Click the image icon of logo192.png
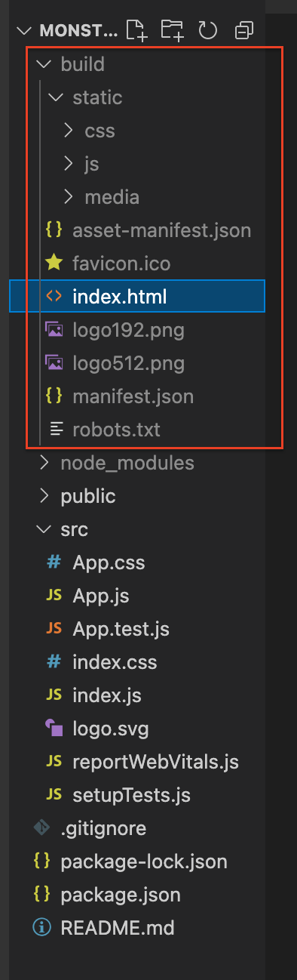Screen dimensions: 297x980 point(54,330)
